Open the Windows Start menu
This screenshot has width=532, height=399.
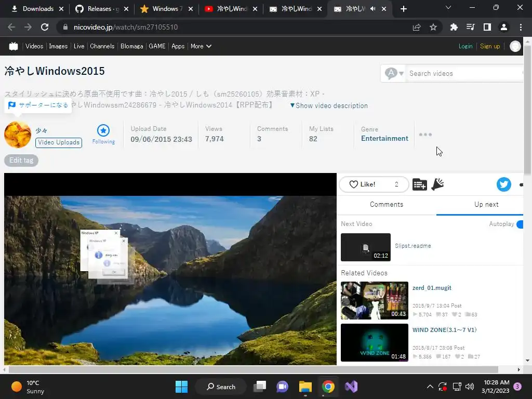tap(181, 387)
